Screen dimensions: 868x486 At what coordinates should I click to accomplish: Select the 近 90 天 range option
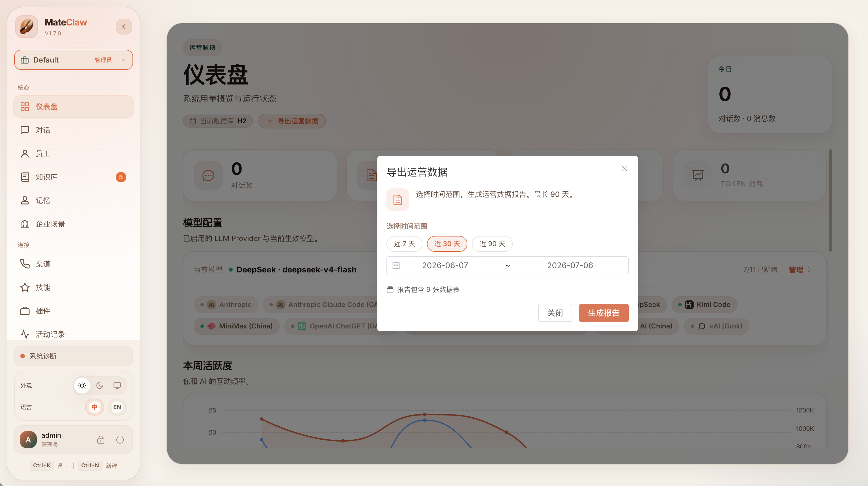coord(492,244)
